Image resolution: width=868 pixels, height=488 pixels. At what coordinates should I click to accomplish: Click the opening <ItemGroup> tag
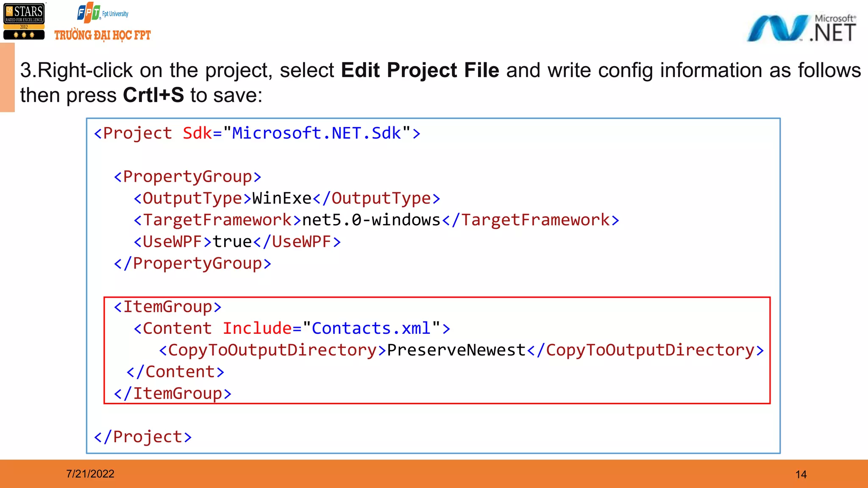tap(167, 307)
